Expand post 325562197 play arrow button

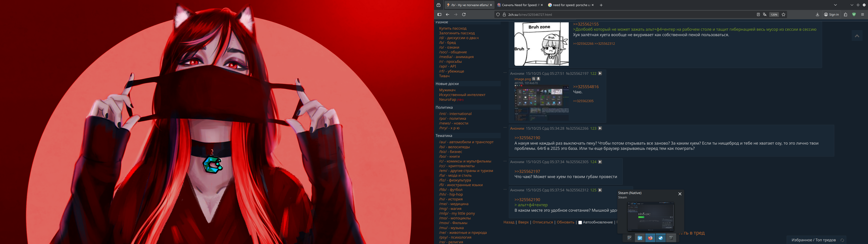pos(600,73)
